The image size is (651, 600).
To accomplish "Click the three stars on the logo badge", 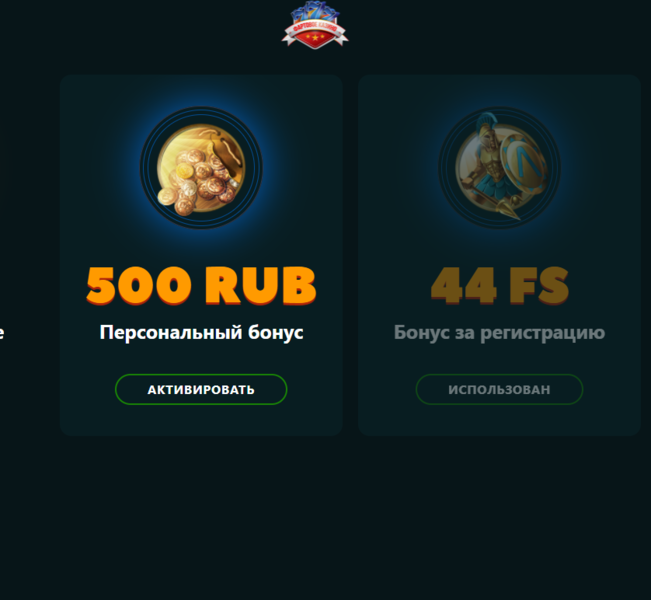I will point(315,38).
